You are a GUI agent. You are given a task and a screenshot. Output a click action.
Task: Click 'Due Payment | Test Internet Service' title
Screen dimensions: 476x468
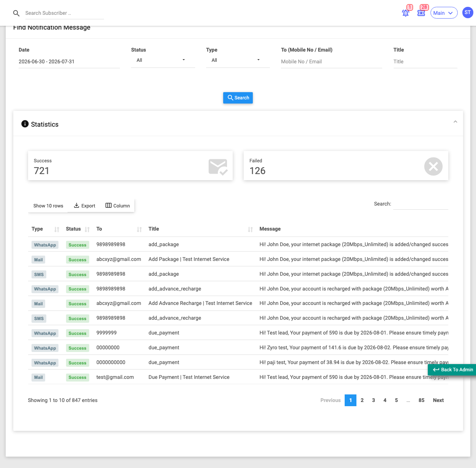pos(189,377)
